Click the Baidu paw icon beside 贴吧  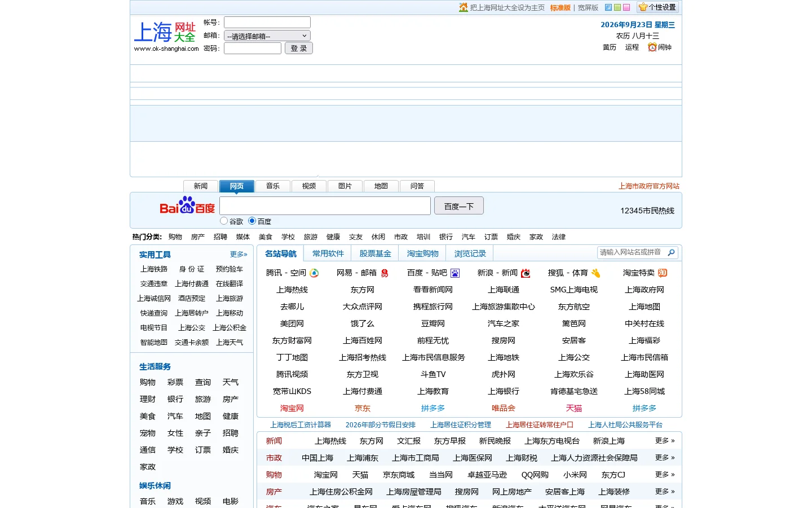(455, 273)
